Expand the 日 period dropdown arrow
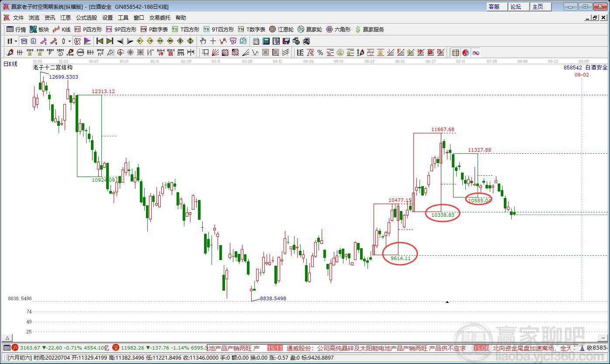Screen dimensions: 610x364 click(x=16, y=41)
